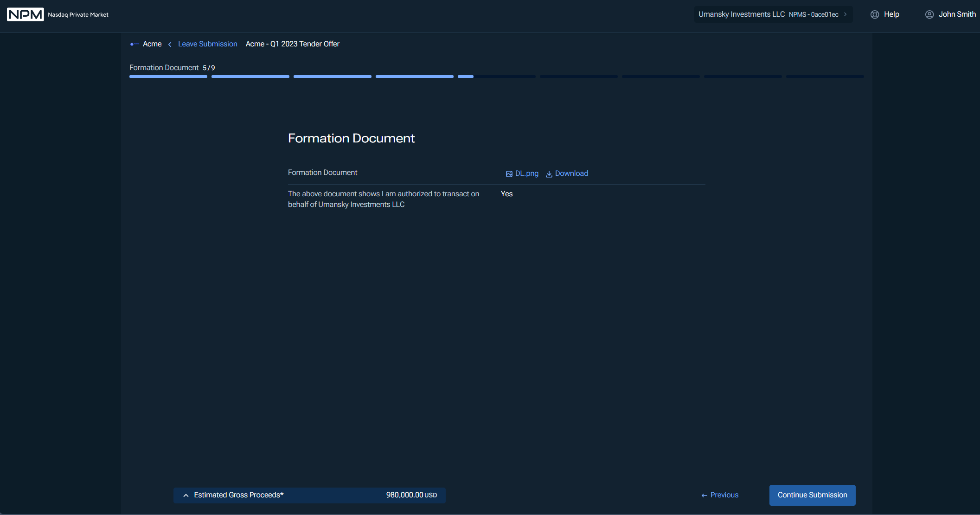Viewport: 980px width, 515px height.
Task: Click the Acme company icon in breadcrumb
Action: (x=135, y=44)
